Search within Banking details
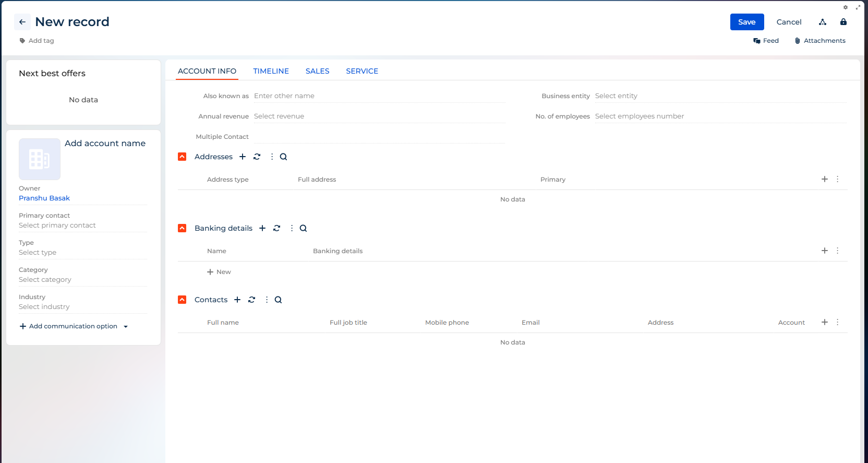Screen dimensions: 868x463 pyautogui.click(x=303, y=228)
